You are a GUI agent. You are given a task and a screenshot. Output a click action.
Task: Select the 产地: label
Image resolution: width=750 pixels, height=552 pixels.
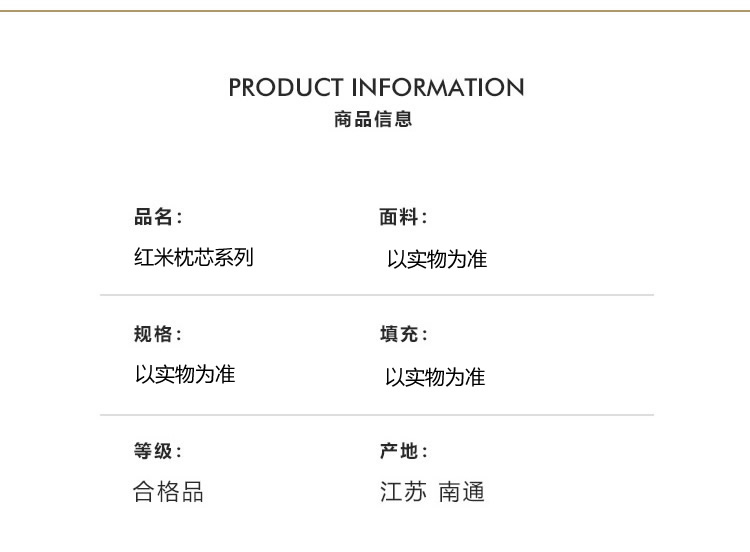click(x=403, y=451)
